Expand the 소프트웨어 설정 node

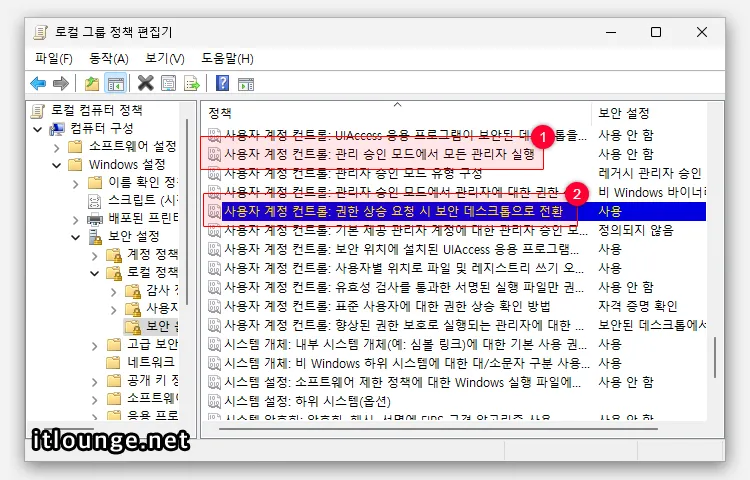pyautogui.click(x=56, y=148)
